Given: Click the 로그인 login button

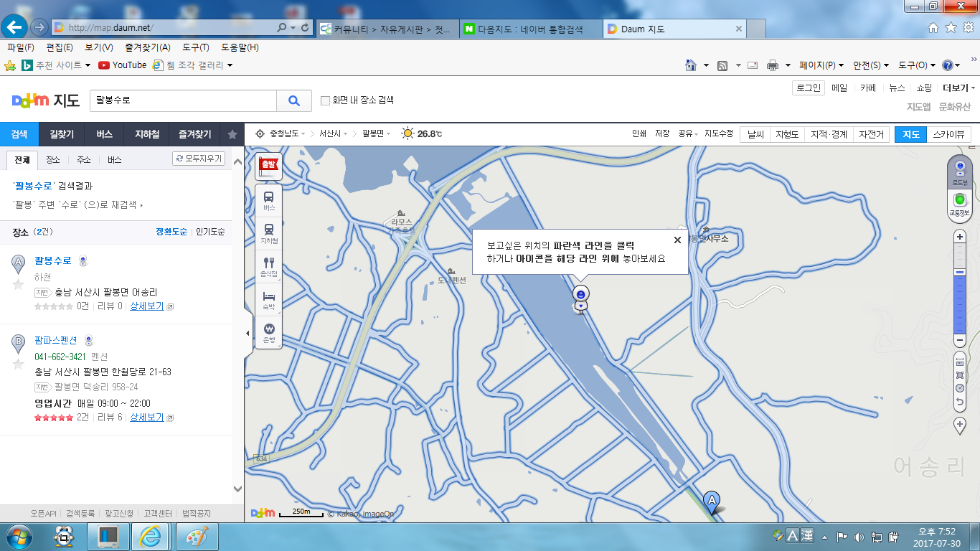Looking at the screenshot, I should [808, 88].
